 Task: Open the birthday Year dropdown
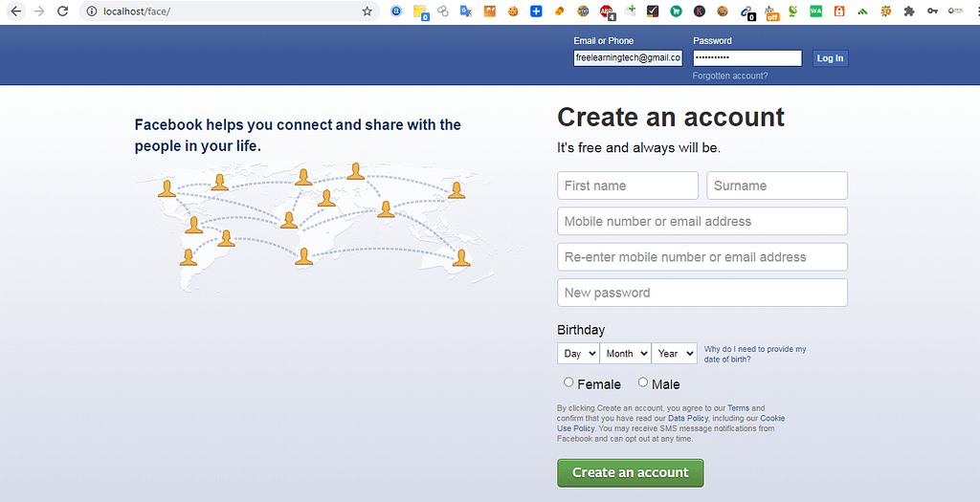tap(675, 354)
